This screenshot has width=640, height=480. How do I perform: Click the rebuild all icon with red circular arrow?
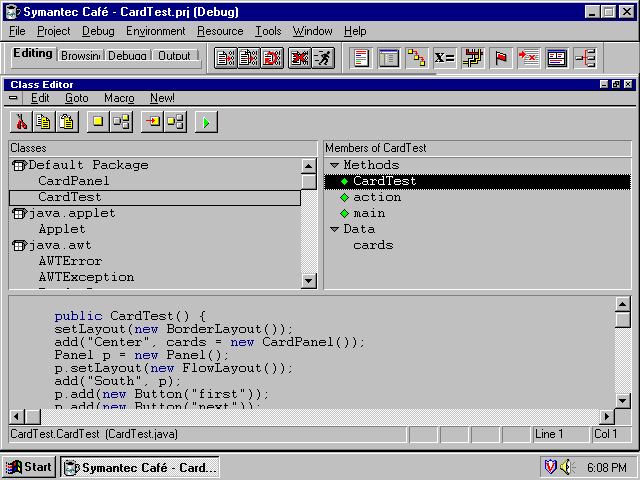272,58
